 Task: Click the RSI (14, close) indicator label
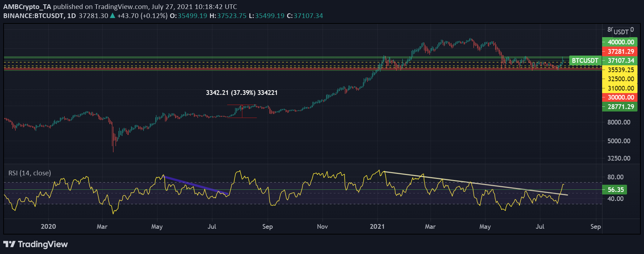coord(30,173)
